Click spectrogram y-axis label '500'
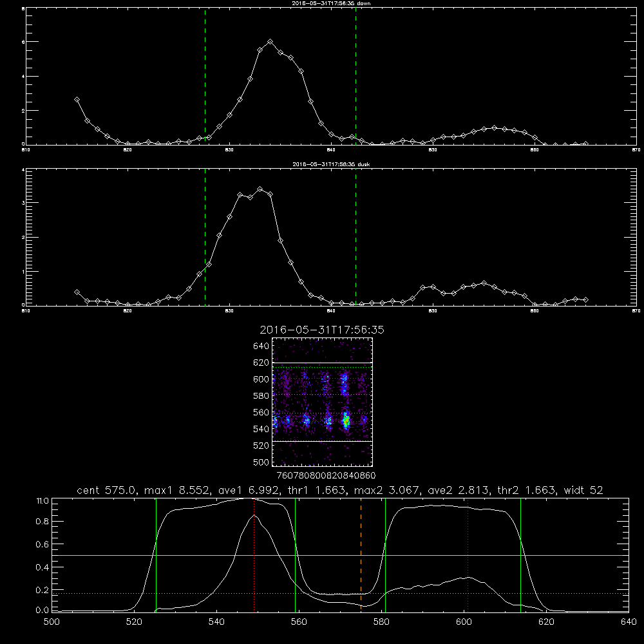Screen dimensions: 644x644 pos(261,462)
